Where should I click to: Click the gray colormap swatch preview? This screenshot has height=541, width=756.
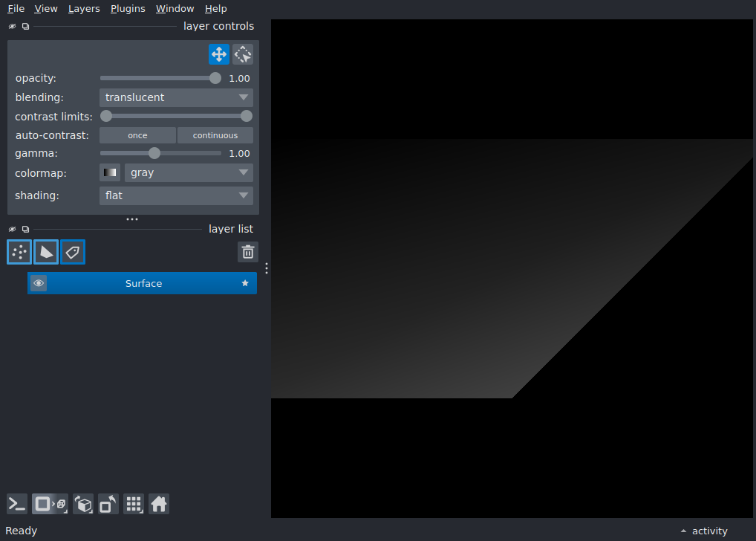pyautogui.click(x=110, y=172)
